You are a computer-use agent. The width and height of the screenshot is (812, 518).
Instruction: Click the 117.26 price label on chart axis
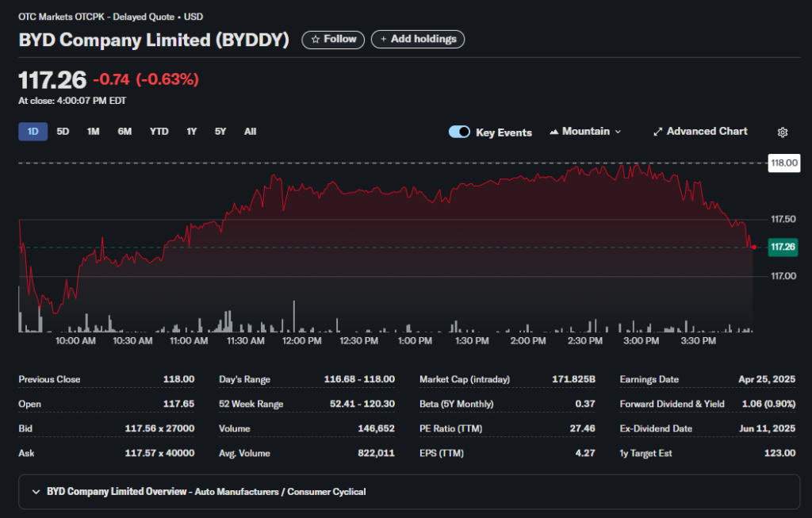pyautogui.click(x=783, y=247)
